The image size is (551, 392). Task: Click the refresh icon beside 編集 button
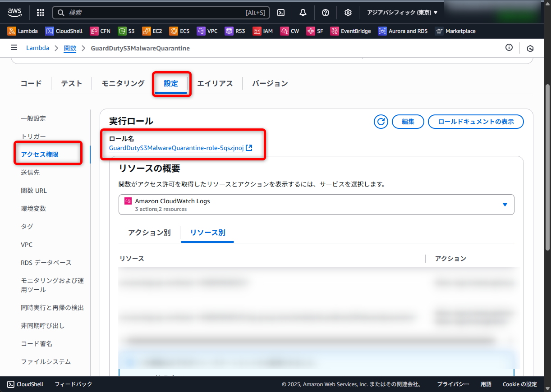(x=381, y=122)
